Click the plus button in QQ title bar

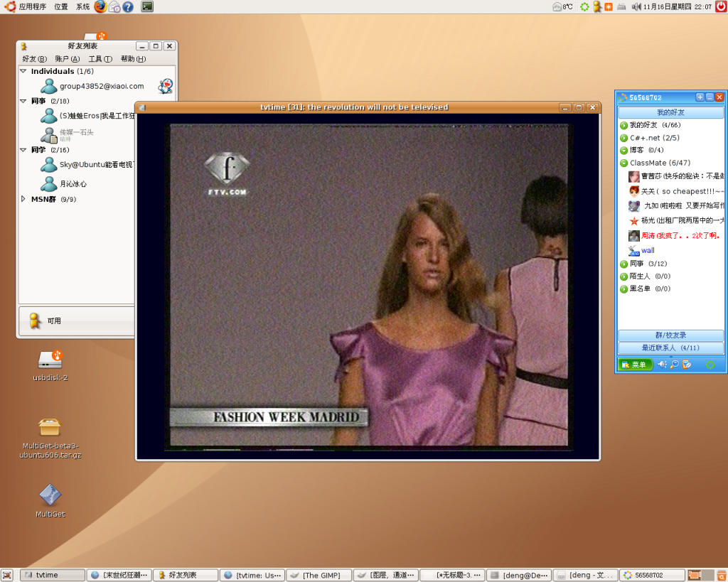(700, 97)
